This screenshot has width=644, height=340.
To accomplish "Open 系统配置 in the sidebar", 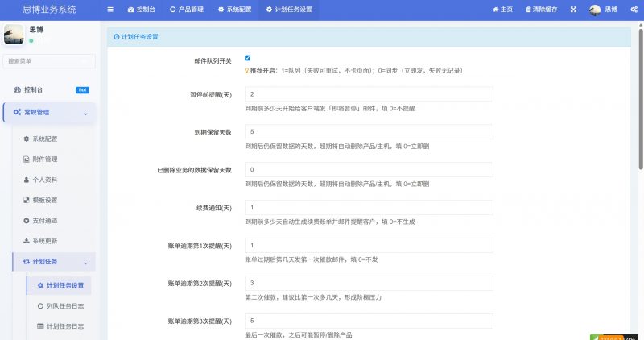I will (x=44, y=139).
